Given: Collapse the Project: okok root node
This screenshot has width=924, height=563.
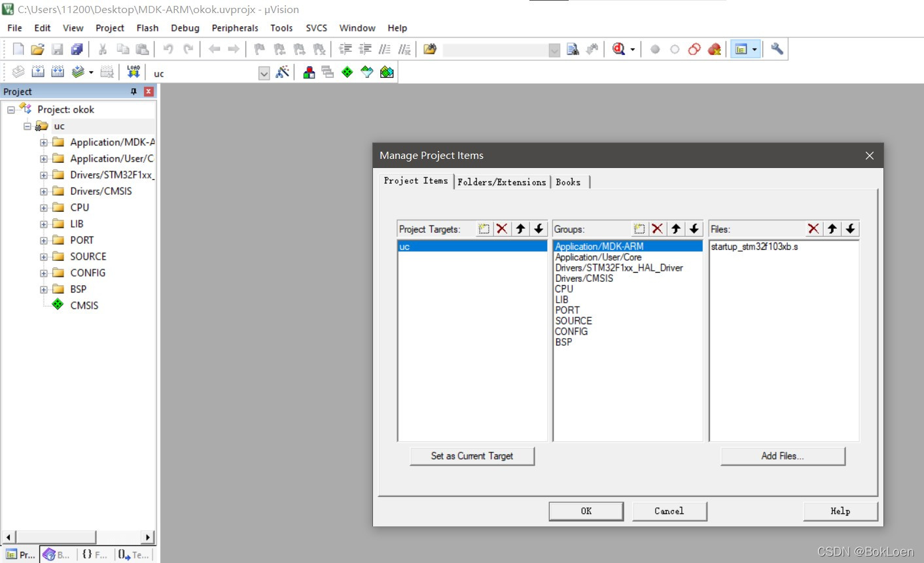Looking at the screenshot, I should pyautogui.click(x=11, y=110).
